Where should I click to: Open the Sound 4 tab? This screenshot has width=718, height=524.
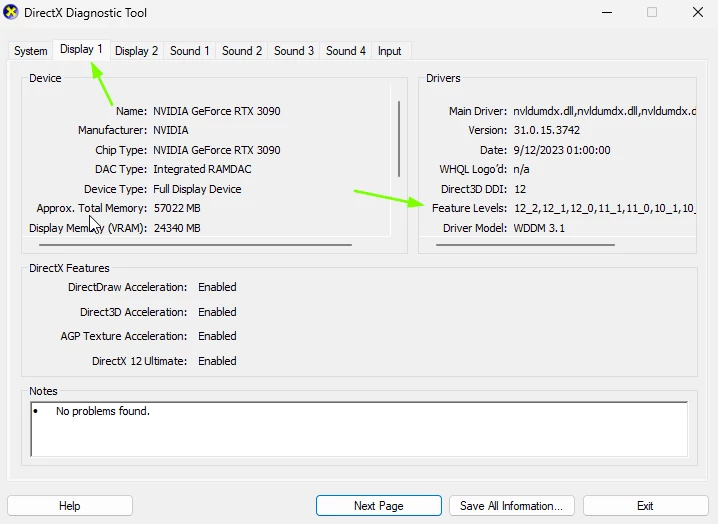point(346,51)
